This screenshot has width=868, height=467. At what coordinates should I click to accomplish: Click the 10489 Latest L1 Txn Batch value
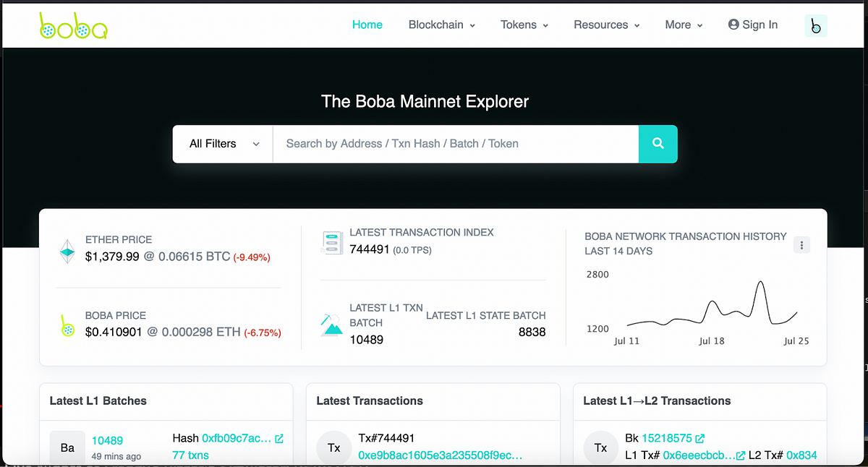[366, 339]
